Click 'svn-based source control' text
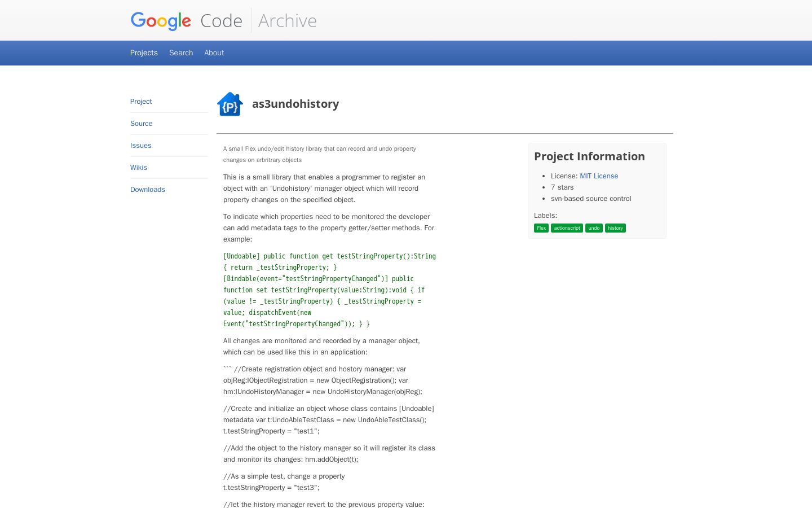Screen dimensions: 812x508 click(591, 199)
